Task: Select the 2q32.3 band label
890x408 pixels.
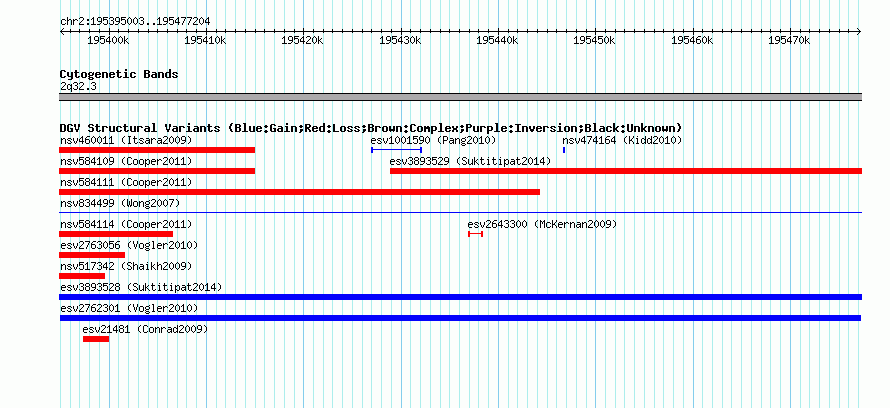Action: tap(78, 86)
